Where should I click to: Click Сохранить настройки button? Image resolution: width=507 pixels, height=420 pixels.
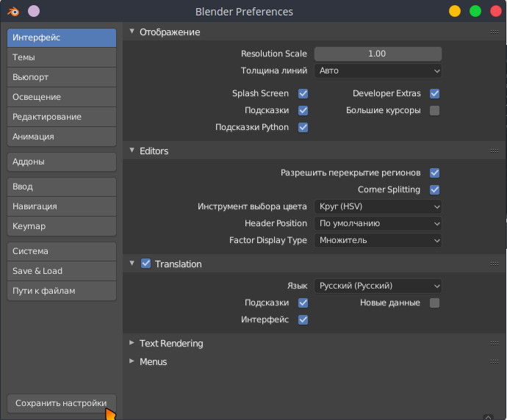coord(62,403)
